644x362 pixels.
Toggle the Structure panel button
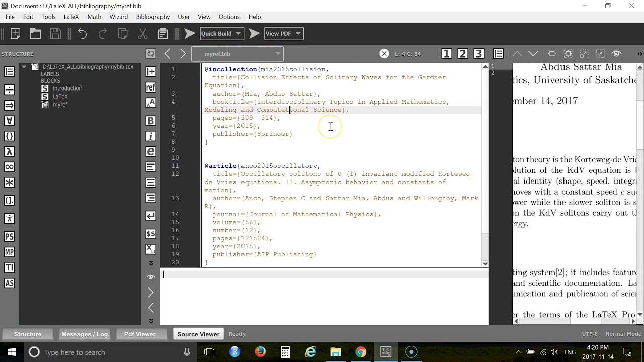pyautogui.click(x=28, y=334)
